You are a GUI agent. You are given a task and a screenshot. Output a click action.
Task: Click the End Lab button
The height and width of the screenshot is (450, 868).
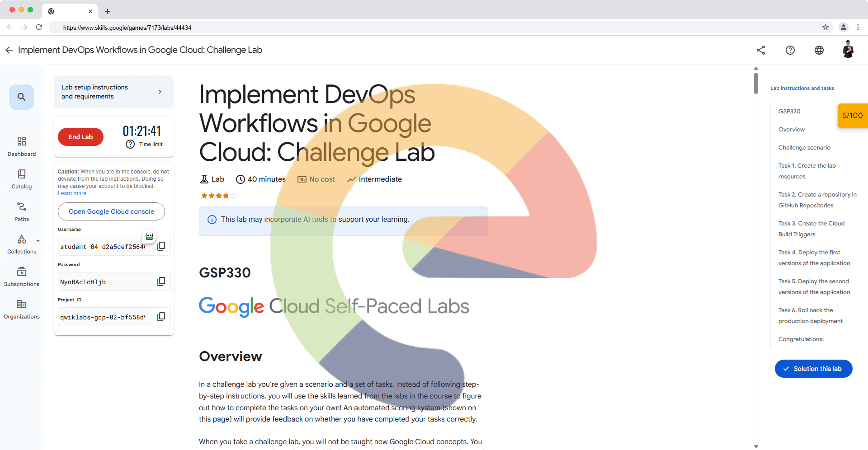[80, 137]
